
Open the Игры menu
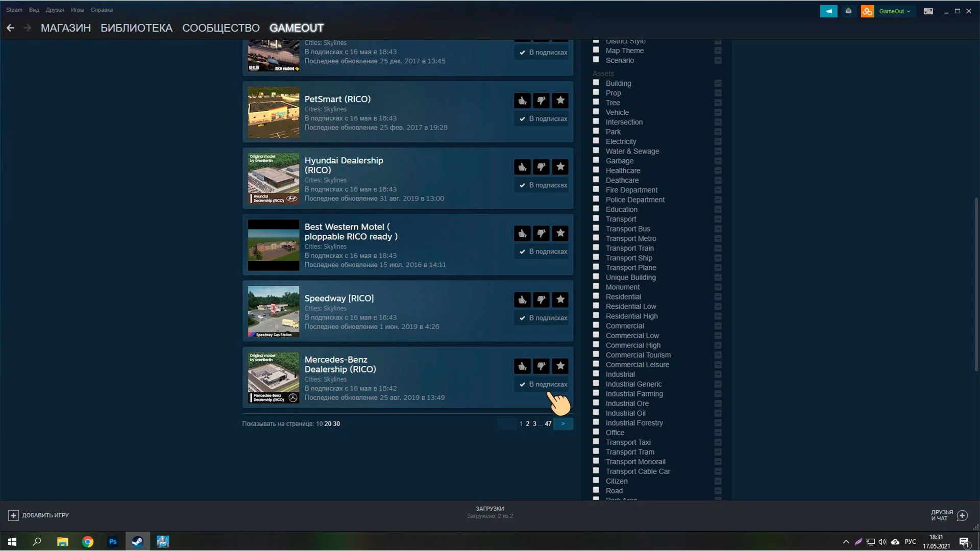tap(77, 10)
